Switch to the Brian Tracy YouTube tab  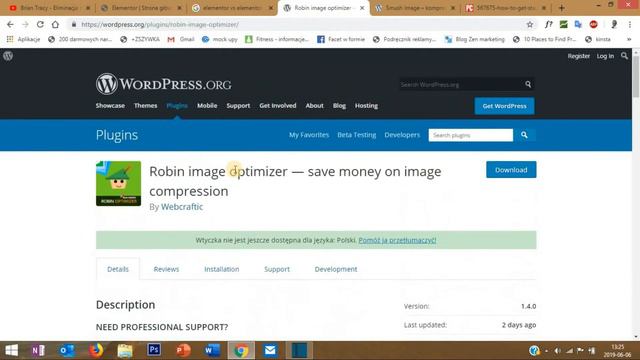coord(48,8)
